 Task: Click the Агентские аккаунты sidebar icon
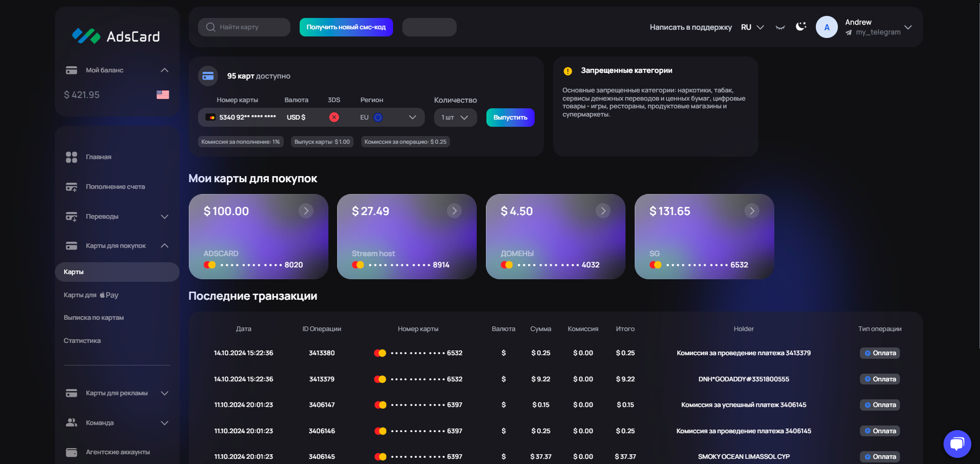click(71, 452)
